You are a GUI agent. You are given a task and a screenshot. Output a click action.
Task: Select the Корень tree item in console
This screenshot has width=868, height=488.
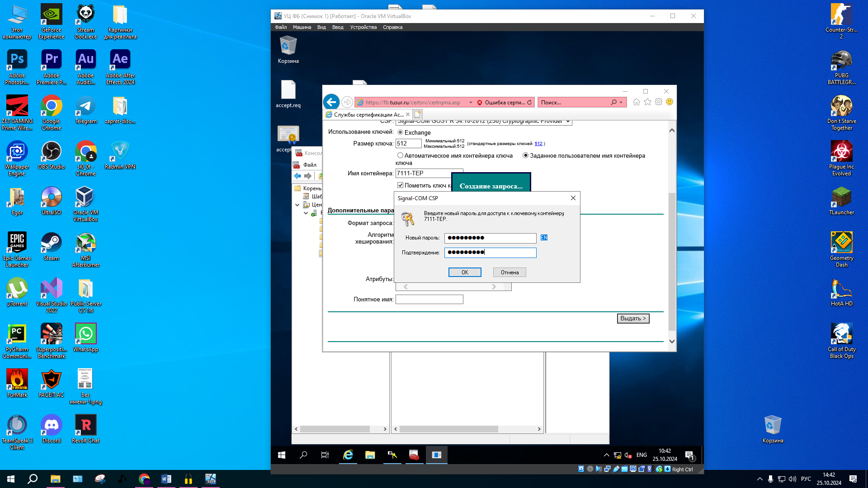coord(312,188)
